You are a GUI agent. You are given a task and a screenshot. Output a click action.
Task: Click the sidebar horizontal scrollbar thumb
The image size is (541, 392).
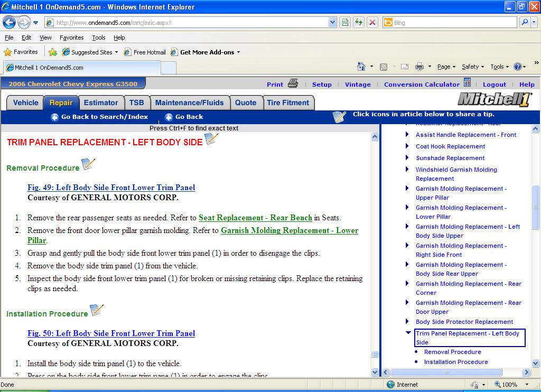tap(446, 372)
